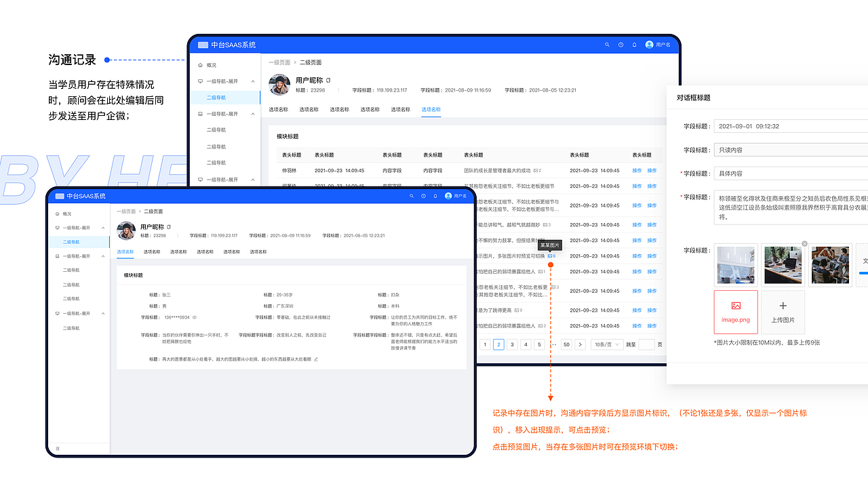
Task: Click the 2021-09-01 09:12:32 date field
Action: tap(791, 126)
